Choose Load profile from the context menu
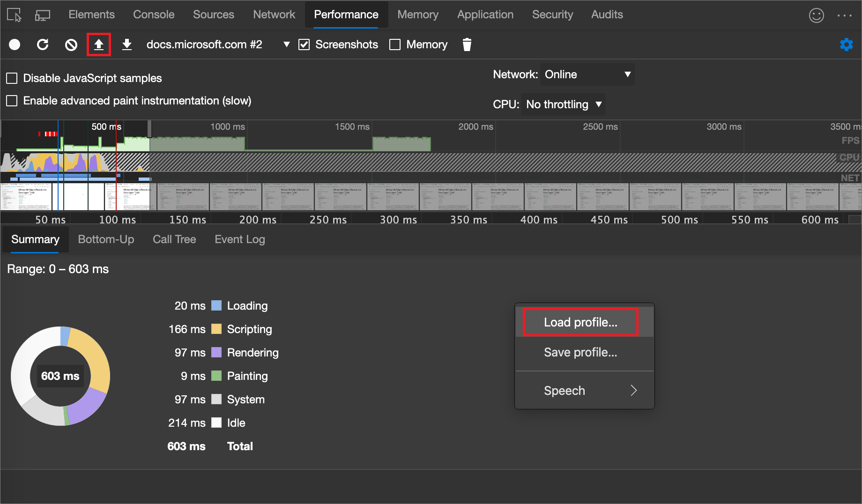Viewport: 862px width, 504px height. click(580, 322)
